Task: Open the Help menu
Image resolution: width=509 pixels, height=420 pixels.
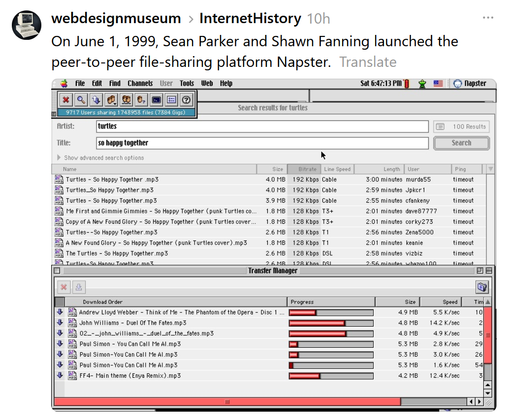Action: (x=226, y=84)
